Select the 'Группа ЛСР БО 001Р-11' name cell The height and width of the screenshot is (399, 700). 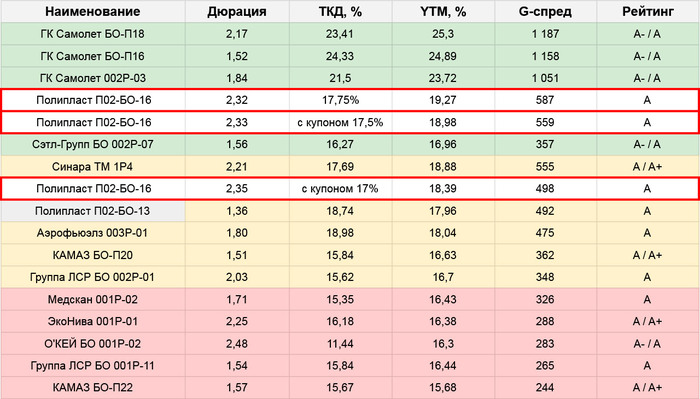pyautogui.click(x=93, y=366)
